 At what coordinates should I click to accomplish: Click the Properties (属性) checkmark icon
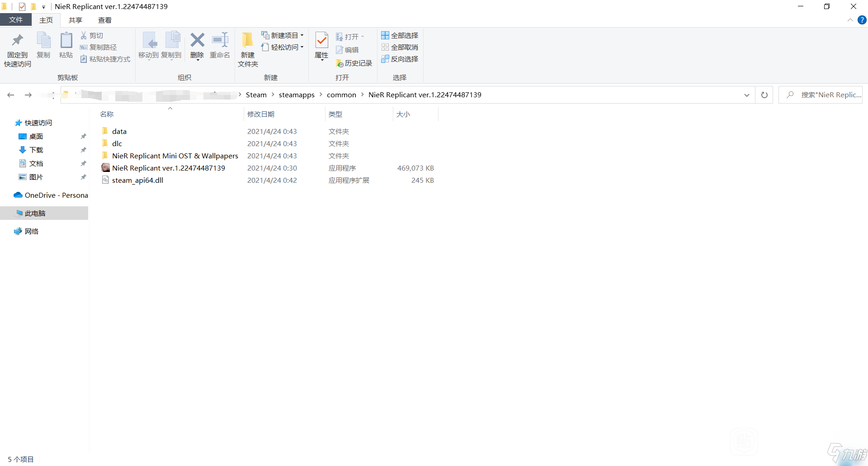321,41
